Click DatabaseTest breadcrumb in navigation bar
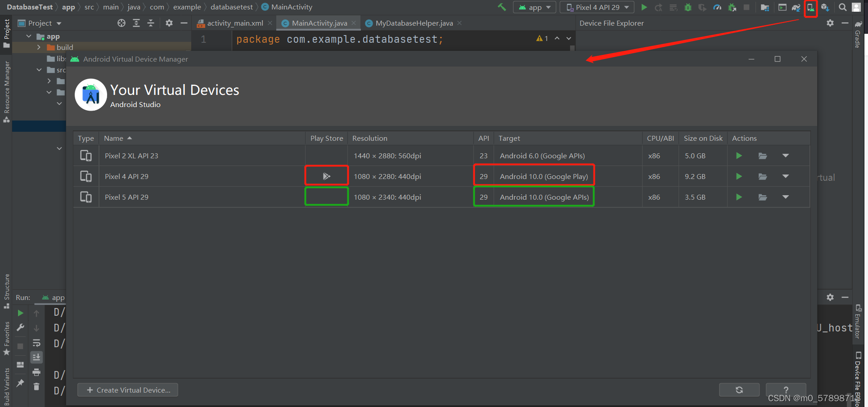 click(30, 7)
